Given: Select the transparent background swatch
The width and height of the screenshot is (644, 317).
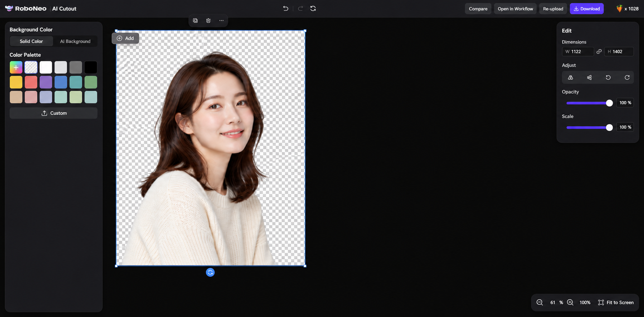Looking at the screenshot, I should point(31,67).
